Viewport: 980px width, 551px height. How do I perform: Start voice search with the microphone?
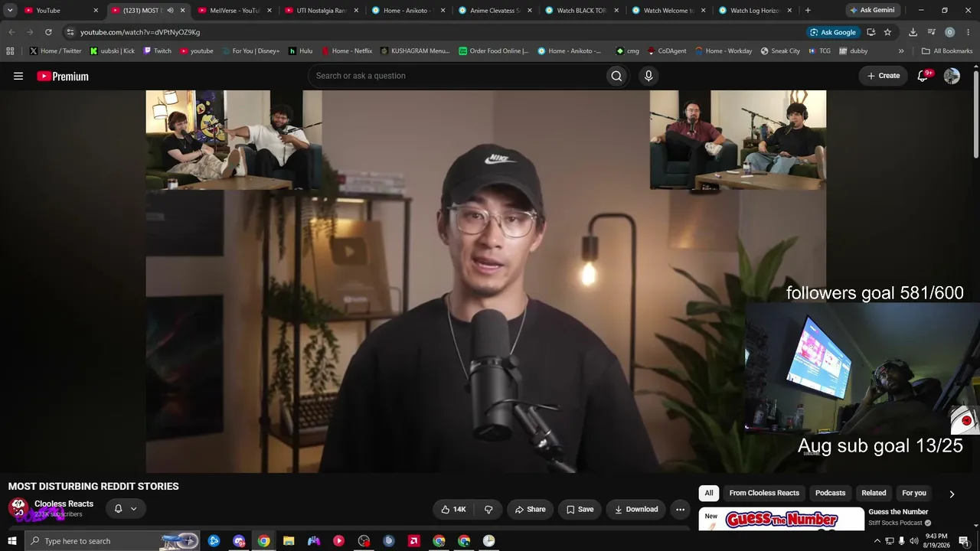point(648,76)
